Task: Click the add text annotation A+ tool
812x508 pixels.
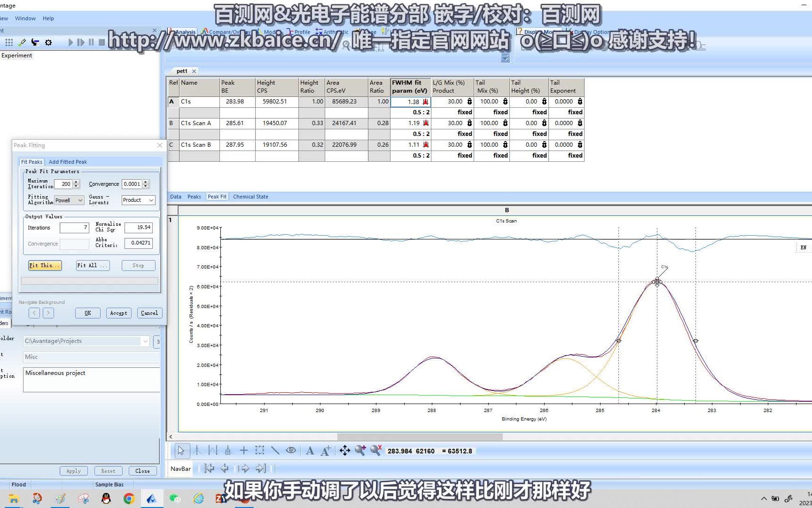Action: click(x=324, y=450)
